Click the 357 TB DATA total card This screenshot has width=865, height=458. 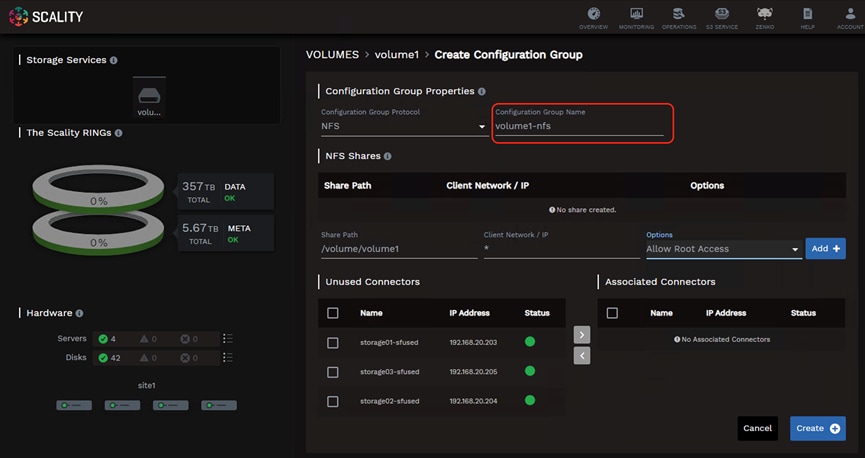point(226,191)
